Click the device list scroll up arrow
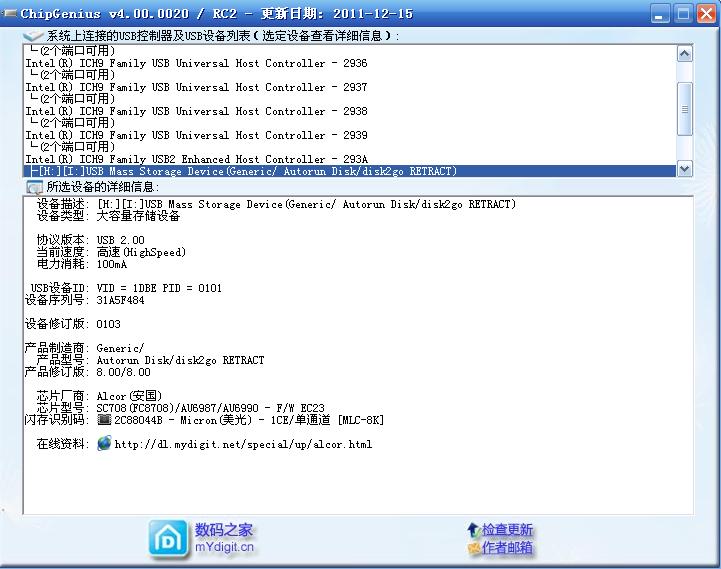Viewport: 721px width, 569px height. click(685, 54)
